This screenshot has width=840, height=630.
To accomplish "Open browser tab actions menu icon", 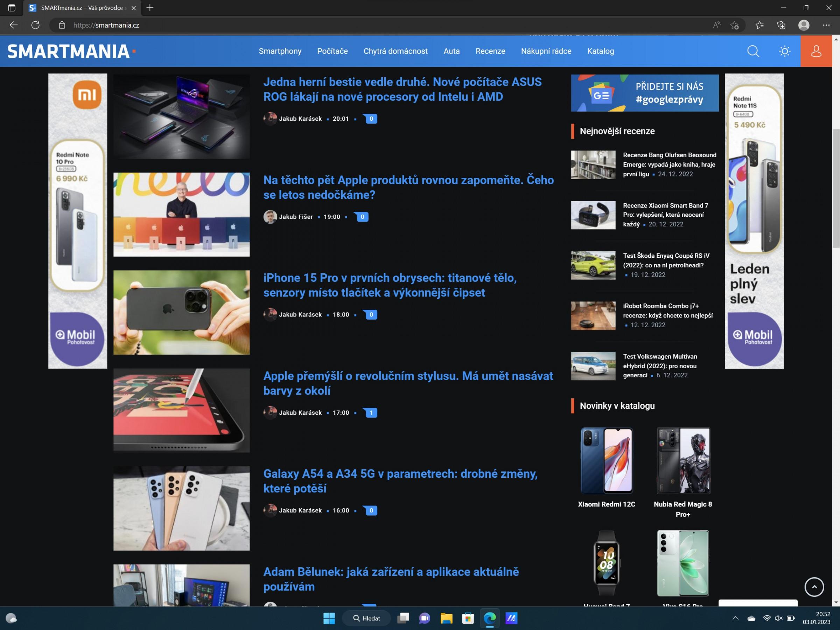I will click(x=12, y=8).
